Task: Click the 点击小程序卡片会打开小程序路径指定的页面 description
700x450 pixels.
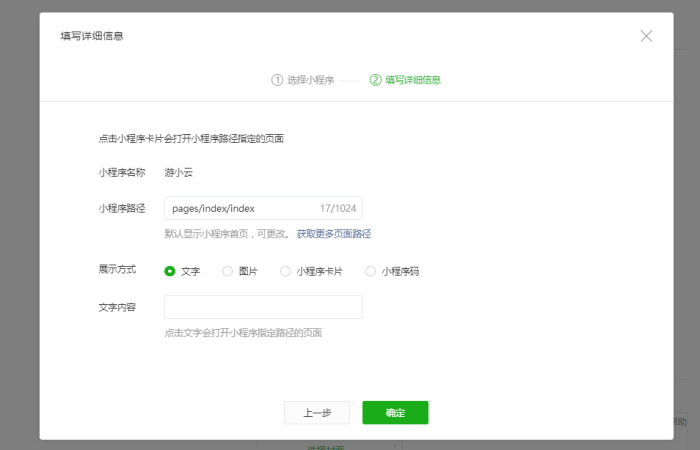Action: coord(191,138)
